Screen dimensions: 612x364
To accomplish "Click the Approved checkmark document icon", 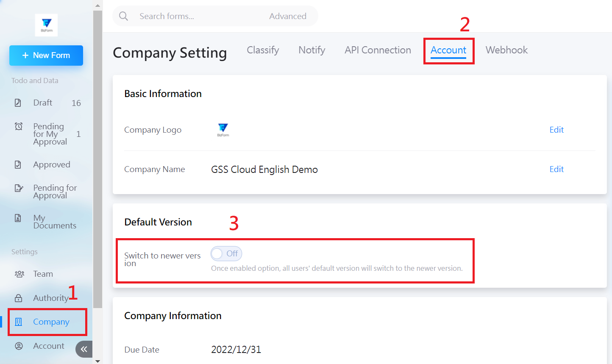I will pyautogui.click(x=18, y=164).
